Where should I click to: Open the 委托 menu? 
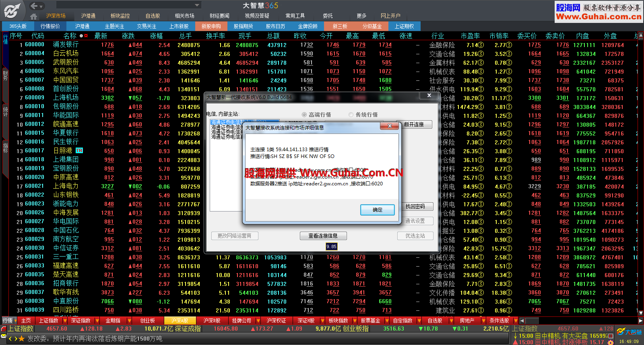pyautogui.click(x=328, y=16)
